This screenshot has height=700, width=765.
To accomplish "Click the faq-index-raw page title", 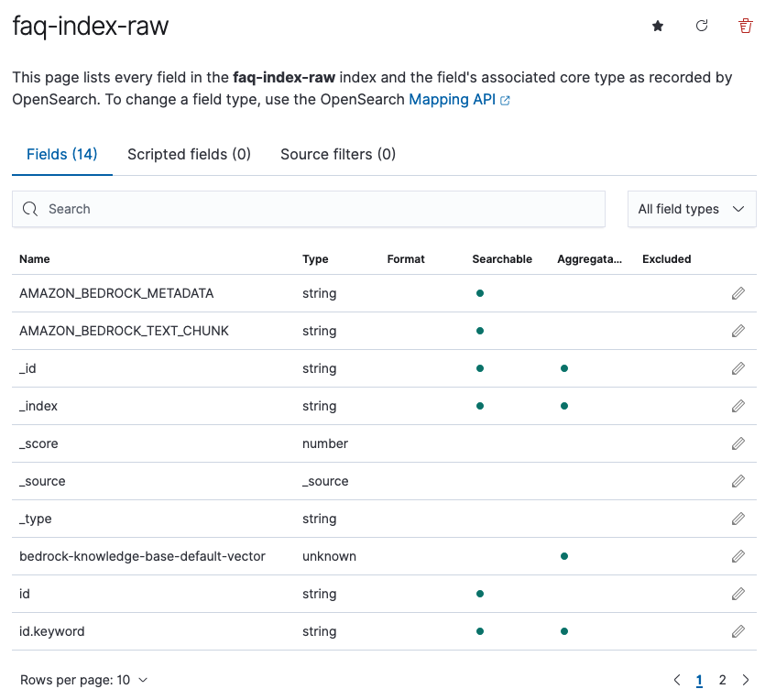I will tap(91, 26).
